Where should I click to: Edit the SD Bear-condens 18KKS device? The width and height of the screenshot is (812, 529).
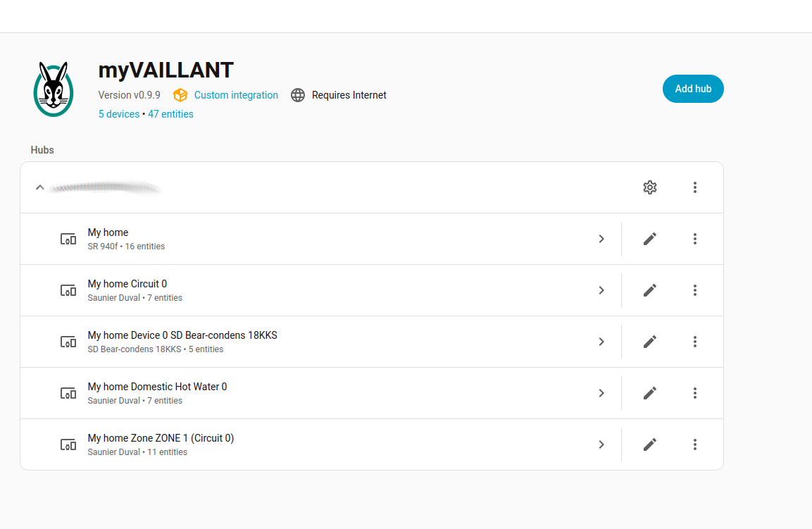(x=650, y=342)
